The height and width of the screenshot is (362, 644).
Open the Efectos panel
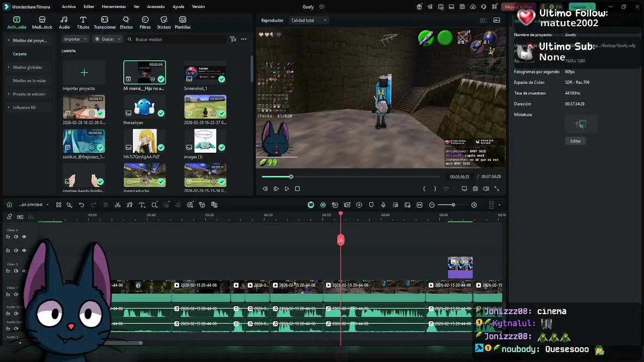[126, 23]
